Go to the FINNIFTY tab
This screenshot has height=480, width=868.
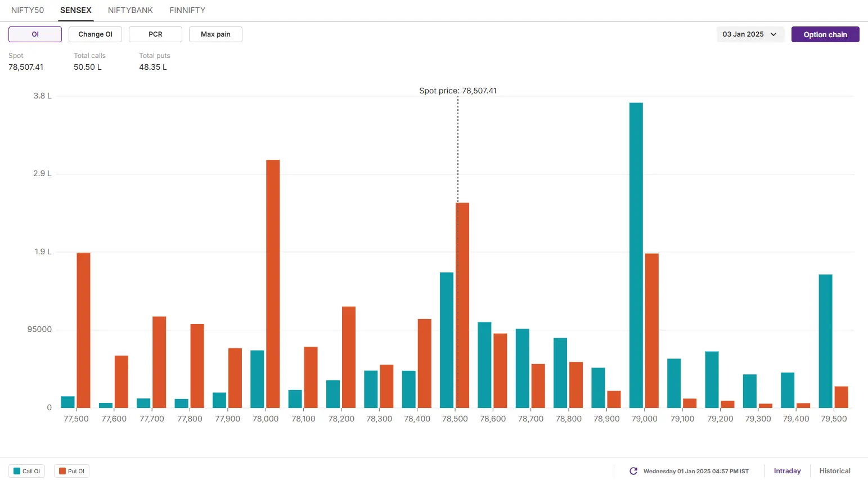pos(187,10)
